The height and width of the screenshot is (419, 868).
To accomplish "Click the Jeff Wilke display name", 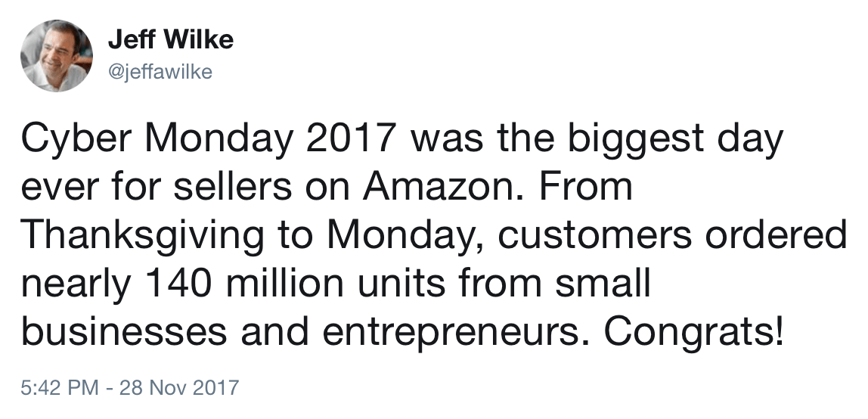I will point(171,39).
